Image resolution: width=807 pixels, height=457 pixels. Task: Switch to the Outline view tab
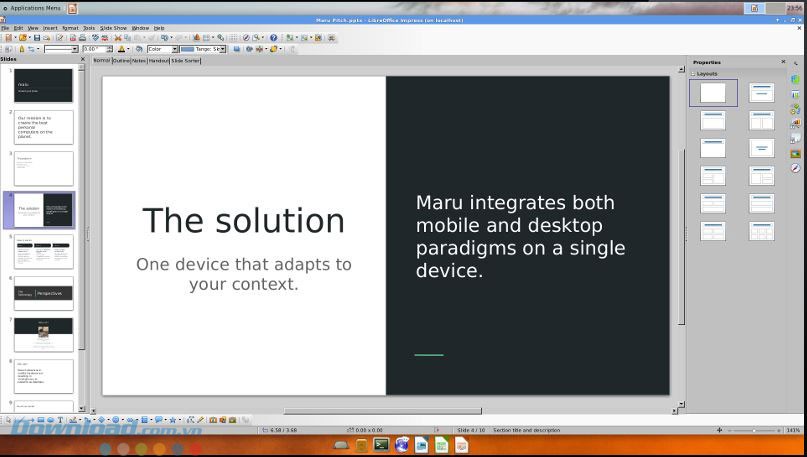coord(121,61)
